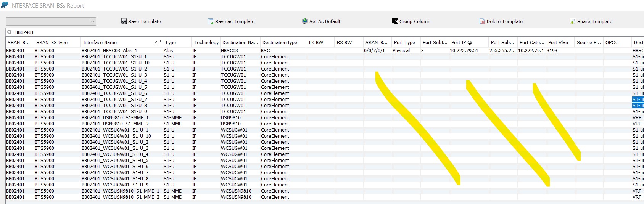Click Port IP cell 10.222.79.51

pyautogui.click(x=464, y=51)
